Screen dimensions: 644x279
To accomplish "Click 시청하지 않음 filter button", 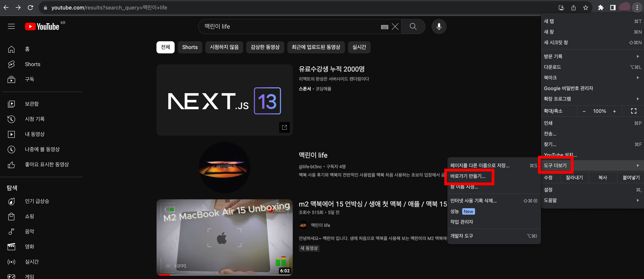I will click(225, 46).
